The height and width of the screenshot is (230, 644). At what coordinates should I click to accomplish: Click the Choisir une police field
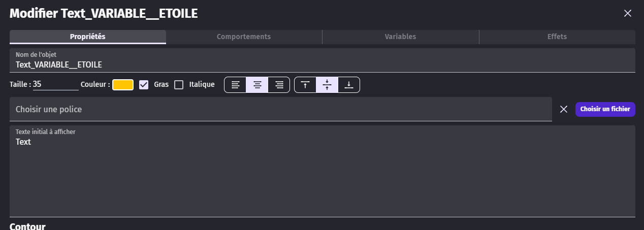click(x=280, y=109)
